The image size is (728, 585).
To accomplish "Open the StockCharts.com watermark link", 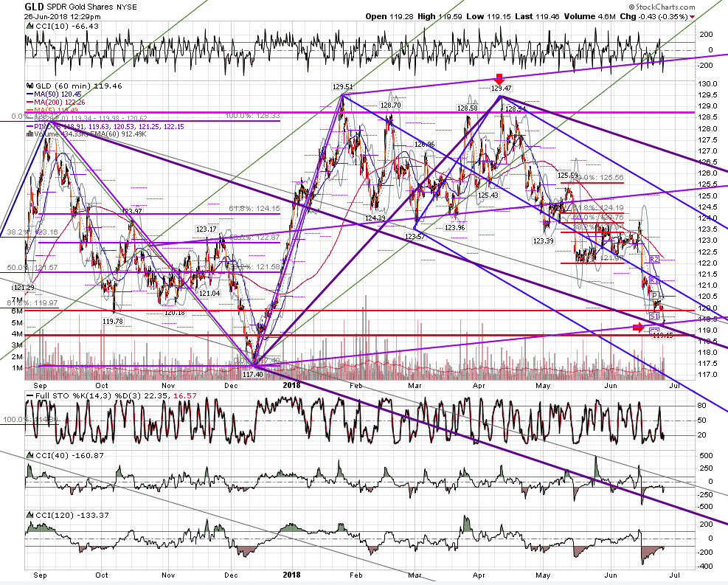I will pyautogui.click(x=662, y=7).
